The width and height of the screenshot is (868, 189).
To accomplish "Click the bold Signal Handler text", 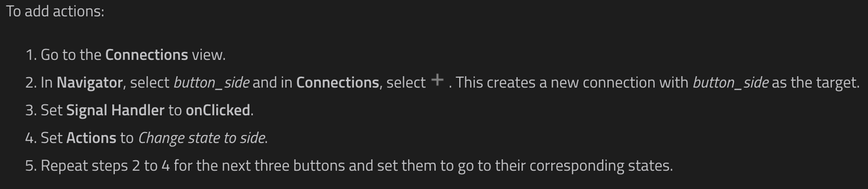I will [116, 110].
